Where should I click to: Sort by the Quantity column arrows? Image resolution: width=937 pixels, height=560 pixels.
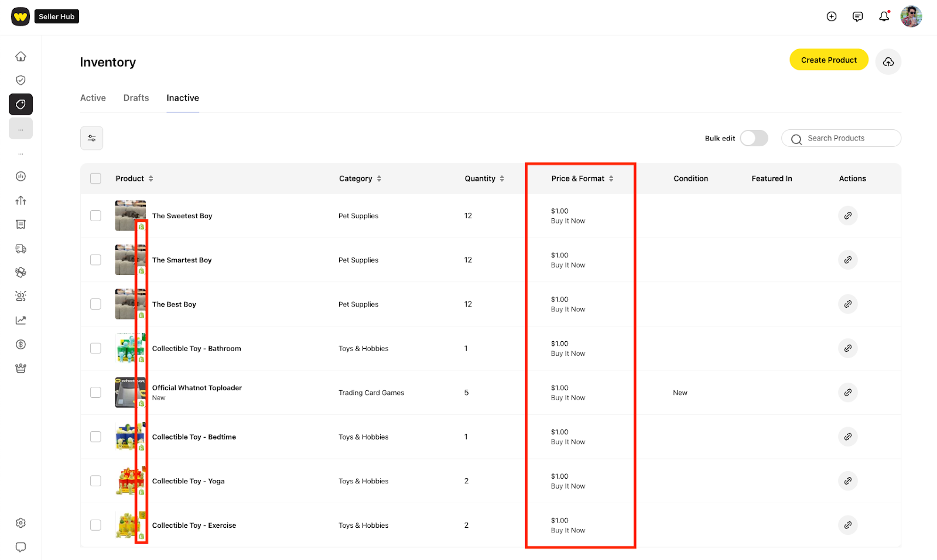coord(502,178)
